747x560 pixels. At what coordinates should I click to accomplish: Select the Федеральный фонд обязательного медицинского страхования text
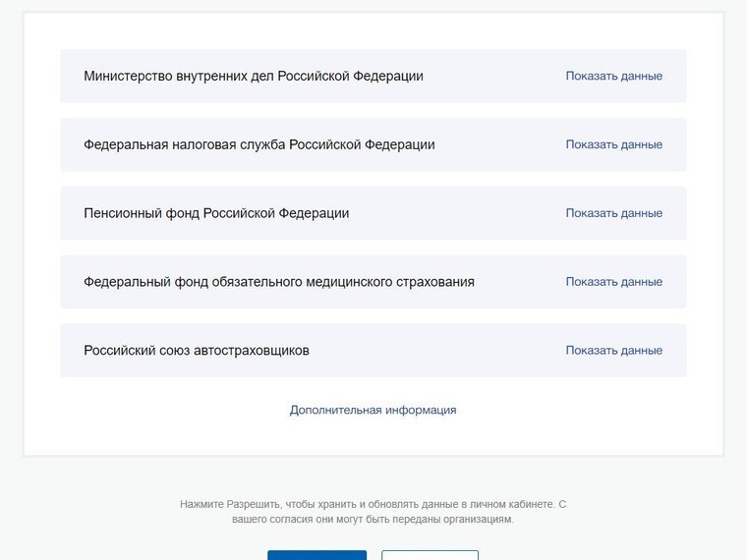pos(279,282)
